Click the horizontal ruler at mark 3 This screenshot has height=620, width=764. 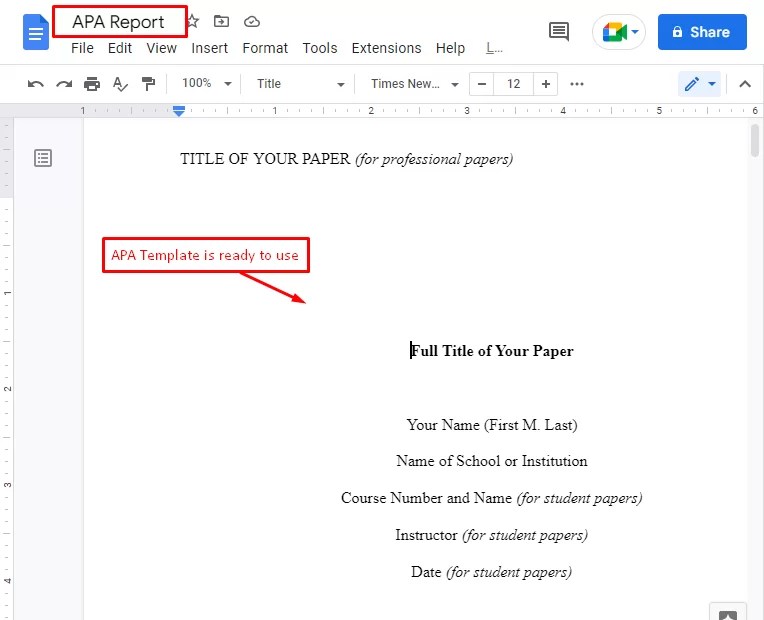click(x=467, y=111)
